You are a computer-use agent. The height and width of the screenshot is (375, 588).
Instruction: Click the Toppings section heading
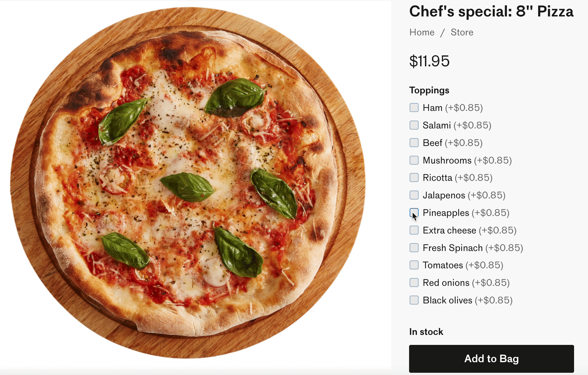429,90
